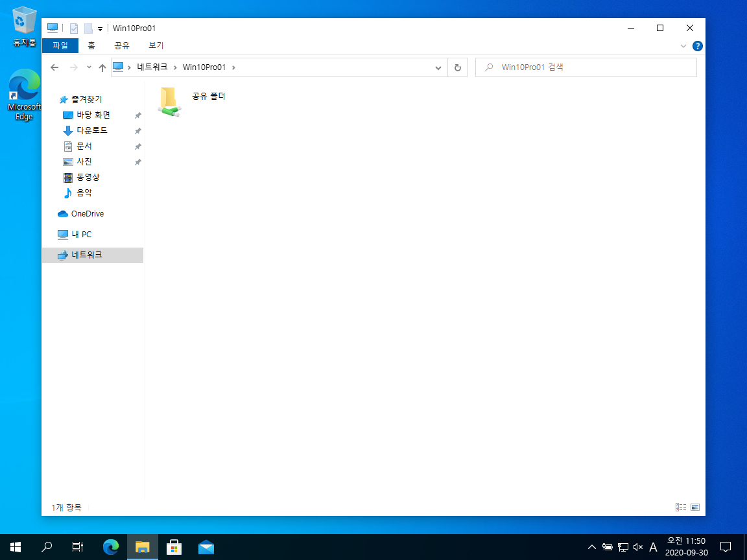Switch to the 공유 ribbon tab
747x560 pixels.
(122, 46)
